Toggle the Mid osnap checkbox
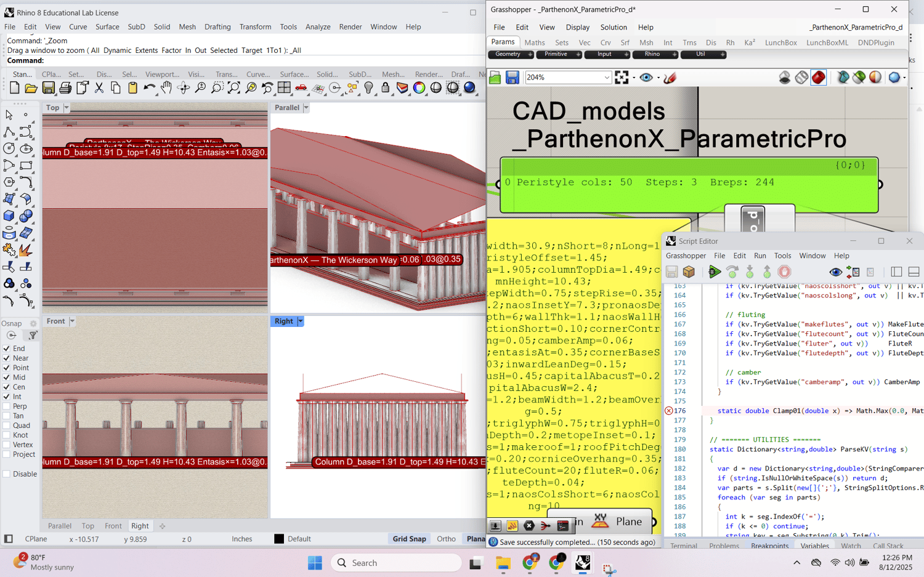Screen dimensions: 924x577 click(7, 377)
